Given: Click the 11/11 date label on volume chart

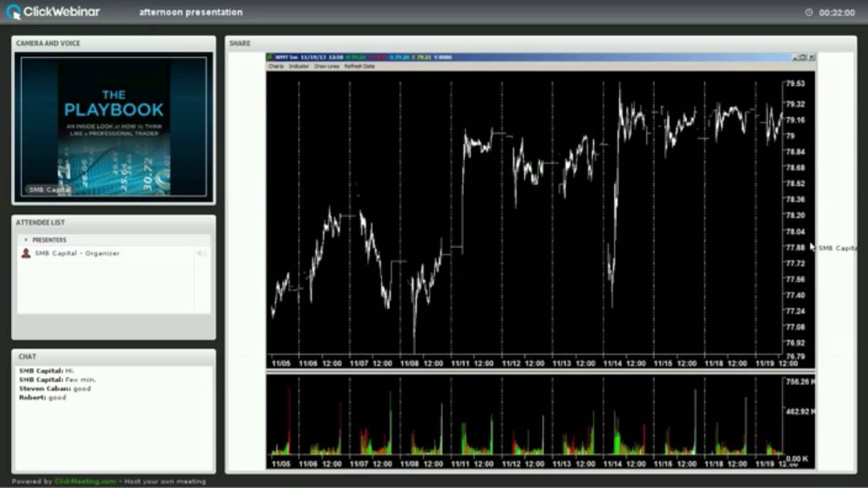Looking at the screenshot, I should 460,464.
